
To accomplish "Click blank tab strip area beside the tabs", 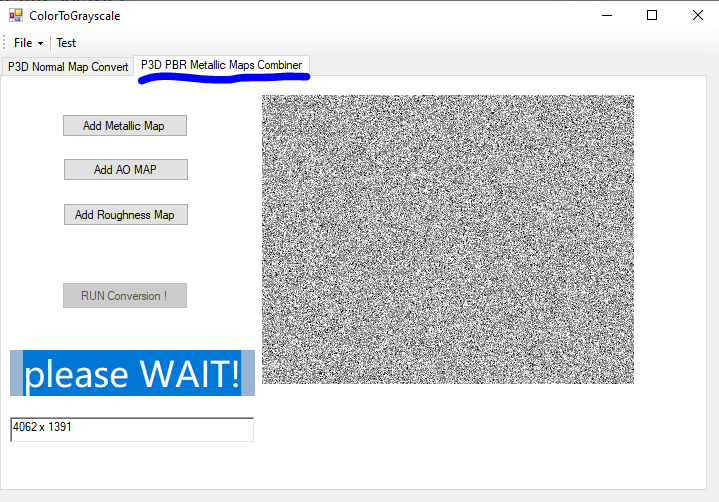I will coord(500,66).
